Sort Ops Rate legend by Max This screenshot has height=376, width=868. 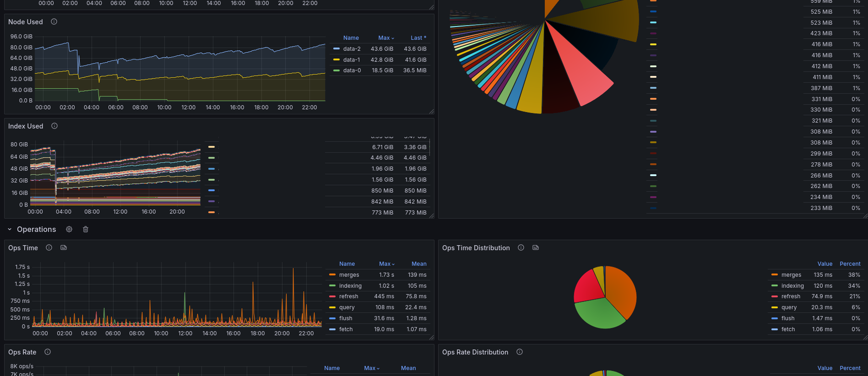[x=372, y=368]
